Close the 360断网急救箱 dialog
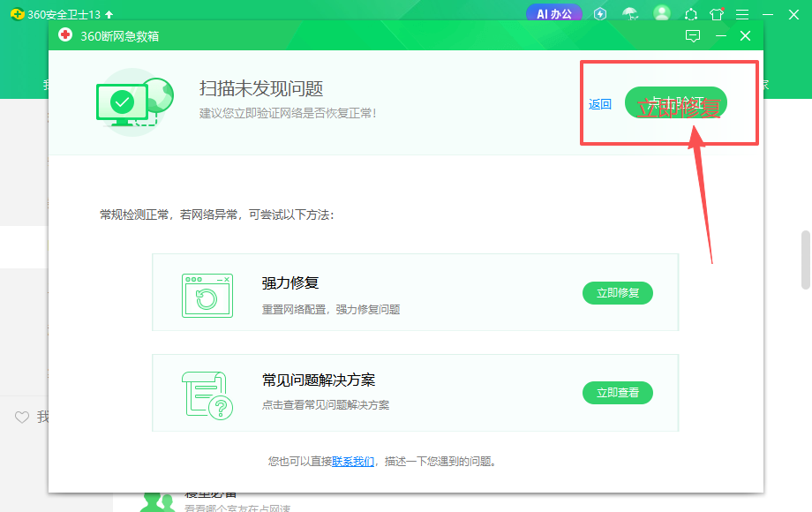 [x=746, y=36]
